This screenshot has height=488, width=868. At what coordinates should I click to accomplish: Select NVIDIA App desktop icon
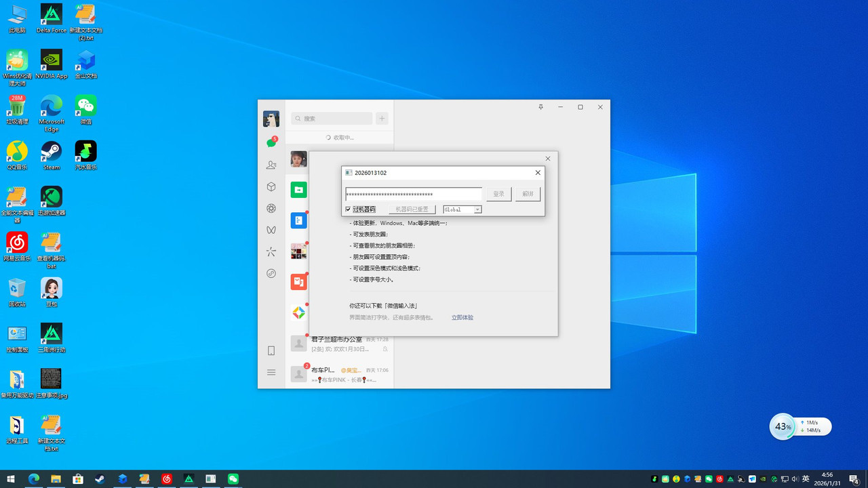click(x=52, y=64)
